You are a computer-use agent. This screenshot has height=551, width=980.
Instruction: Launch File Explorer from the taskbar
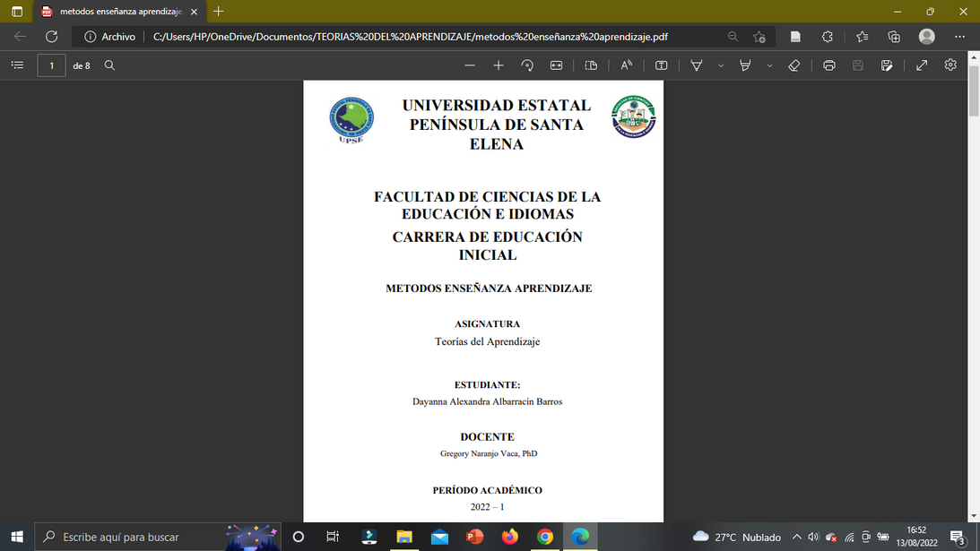pos(404,537)
